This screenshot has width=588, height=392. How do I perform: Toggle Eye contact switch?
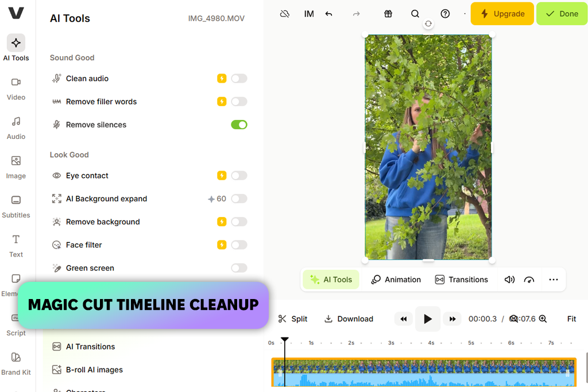click(239, 176)
